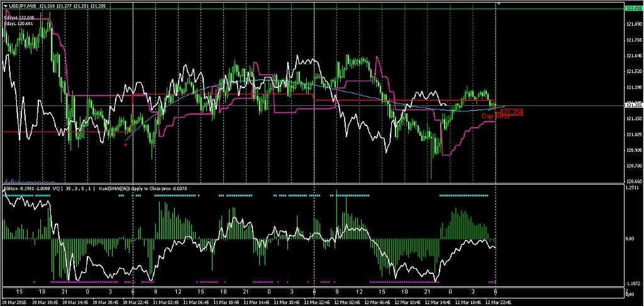
Task: Click the red 121.204 pivot price box
Action: click(513, 112)
